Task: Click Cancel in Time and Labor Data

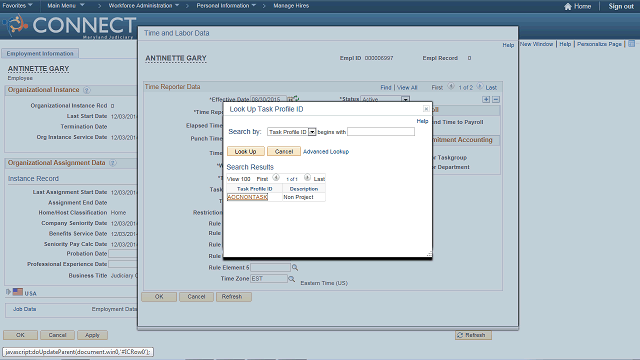Action: click(196, 297)
